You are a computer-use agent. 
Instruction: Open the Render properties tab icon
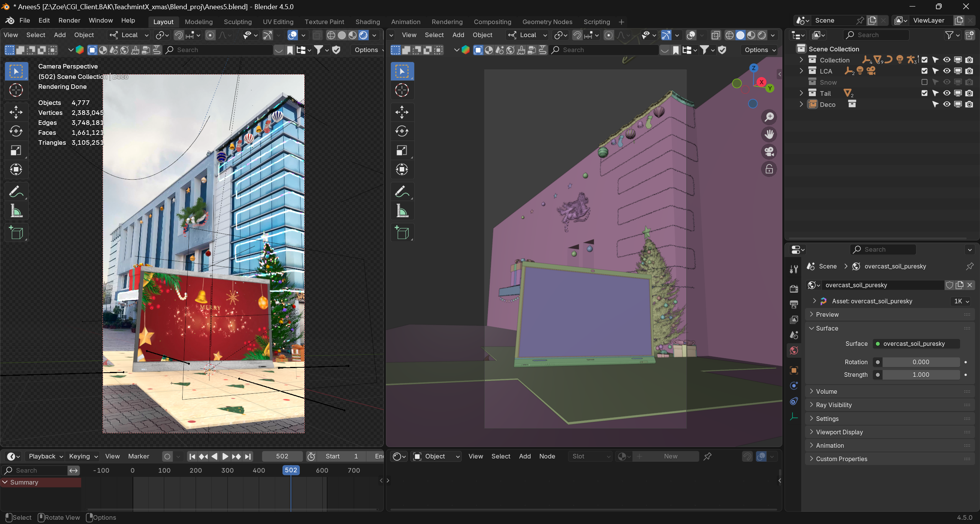pyautogui.click(x=794, y=288)
